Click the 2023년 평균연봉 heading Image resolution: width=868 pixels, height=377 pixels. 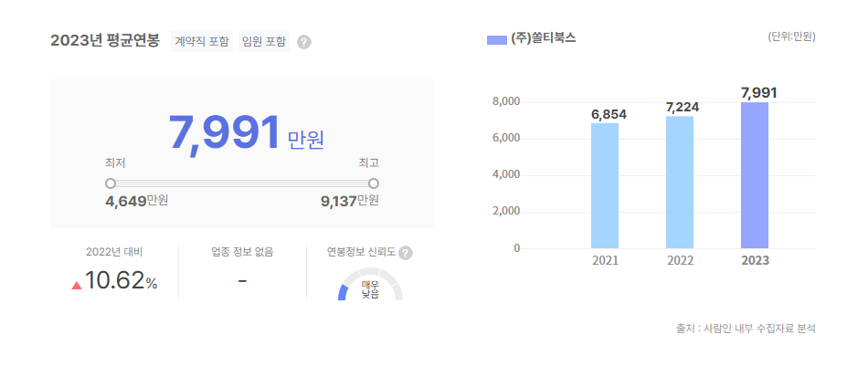(105, 41)
